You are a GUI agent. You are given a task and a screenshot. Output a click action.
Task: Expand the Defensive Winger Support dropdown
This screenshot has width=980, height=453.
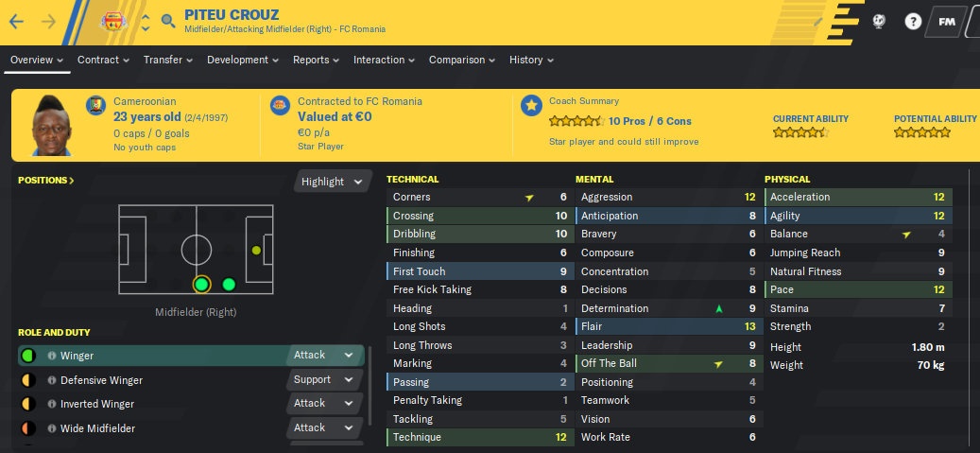[324, 379]
